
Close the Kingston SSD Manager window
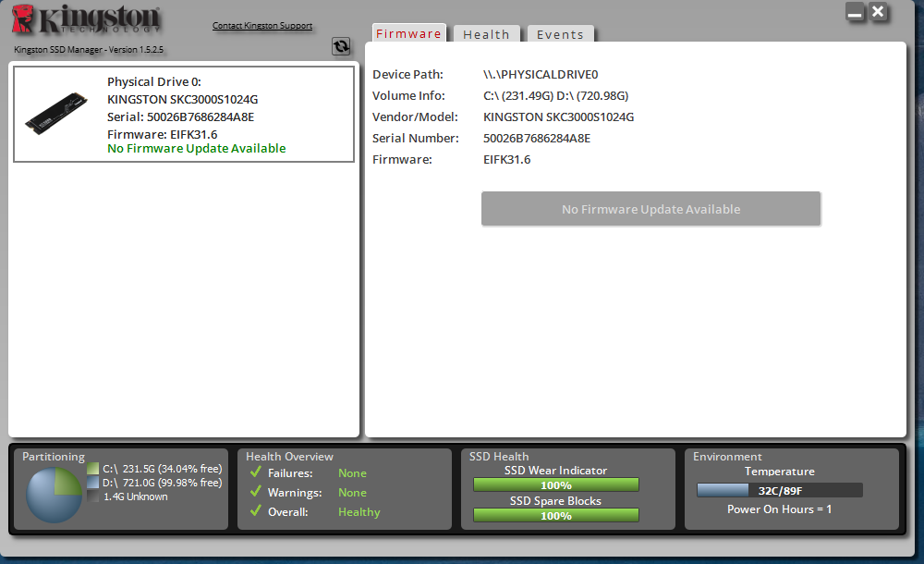pyautogui.click(x=878, y=12)
